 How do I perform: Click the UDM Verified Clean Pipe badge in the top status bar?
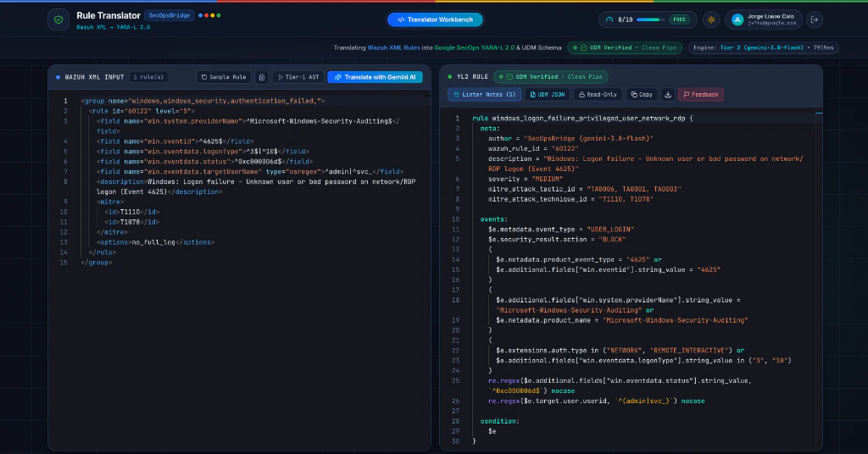[625, 47]
